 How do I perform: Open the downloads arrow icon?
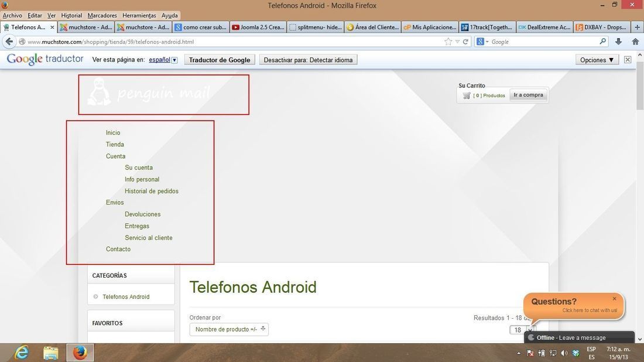coord(618,42)
